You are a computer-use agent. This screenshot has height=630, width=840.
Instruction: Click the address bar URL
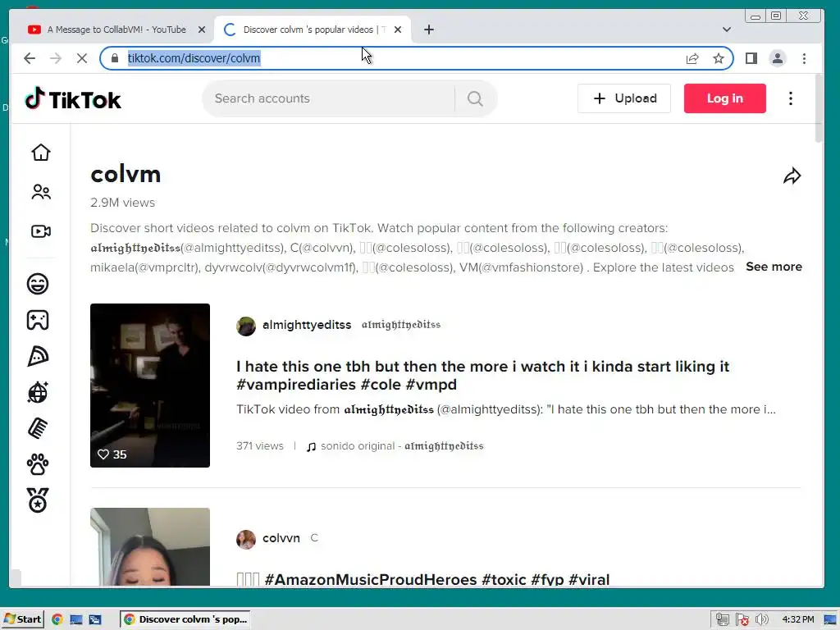[x=194, y=58]
